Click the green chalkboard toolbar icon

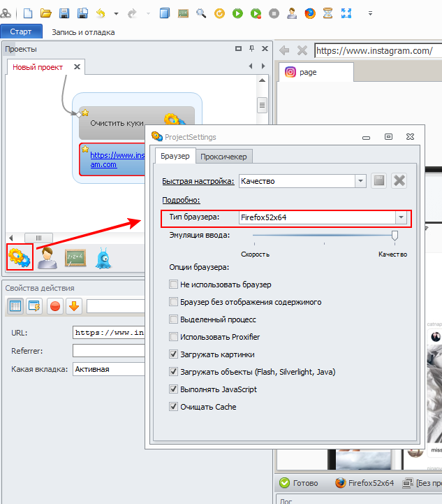click(183, 13)
